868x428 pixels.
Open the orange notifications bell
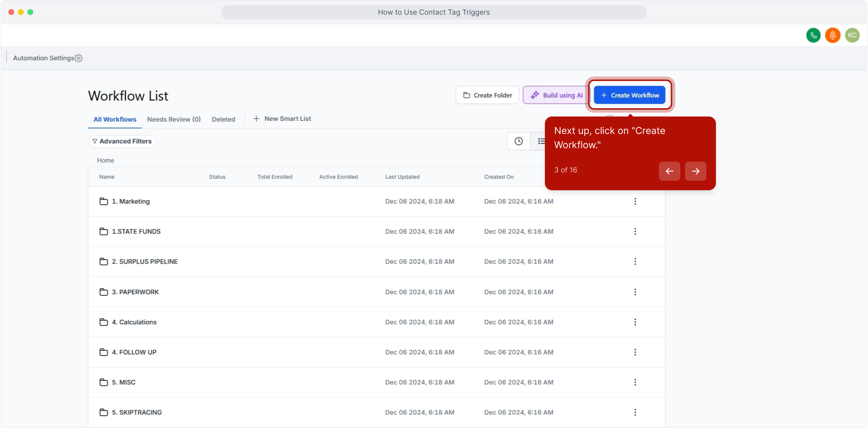pyautogui.click(x=832, y=35)
